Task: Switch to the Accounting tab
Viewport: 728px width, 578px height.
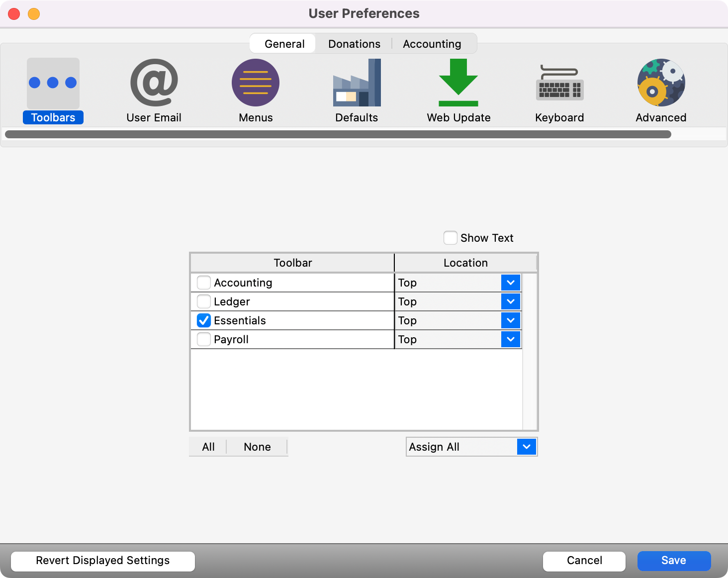Action: [x=432, y=44]
